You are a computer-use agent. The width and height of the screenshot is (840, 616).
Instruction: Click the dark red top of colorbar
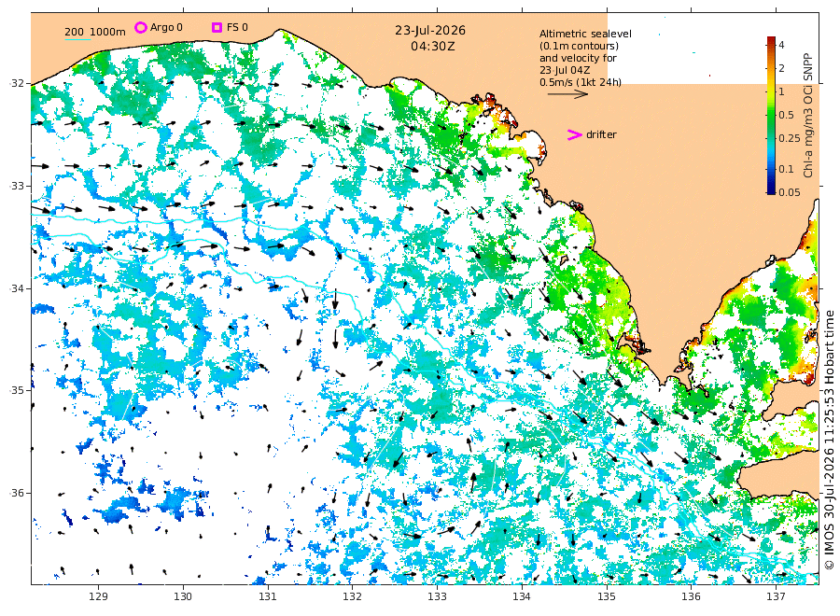pos(772,39)
